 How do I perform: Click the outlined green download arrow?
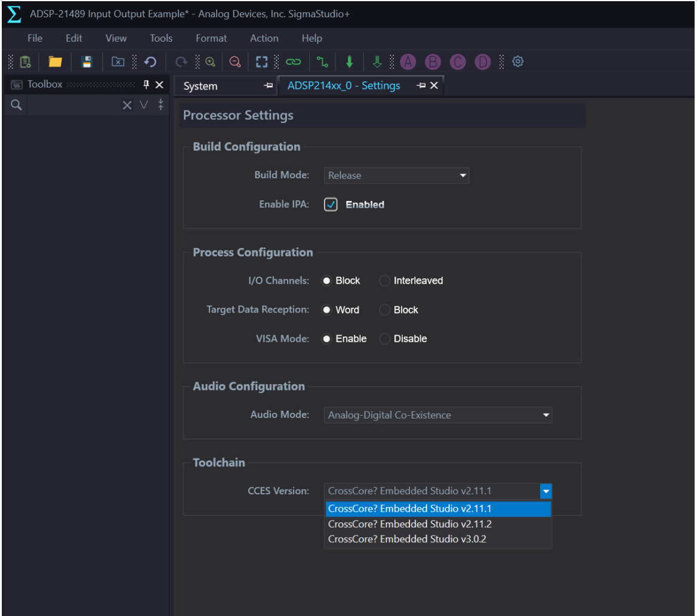377,62
